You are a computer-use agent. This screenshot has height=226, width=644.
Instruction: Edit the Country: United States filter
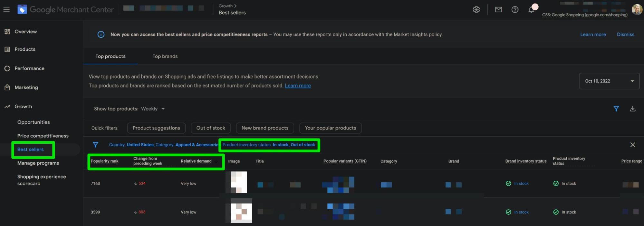[x=131, y=145]
